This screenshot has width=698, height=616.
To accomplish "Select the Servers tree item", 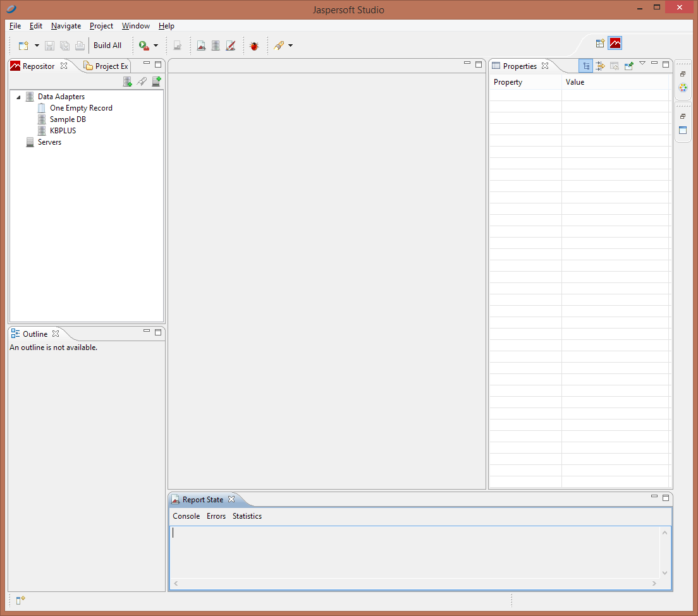I will pyautogui.click(x=49, y=142).
